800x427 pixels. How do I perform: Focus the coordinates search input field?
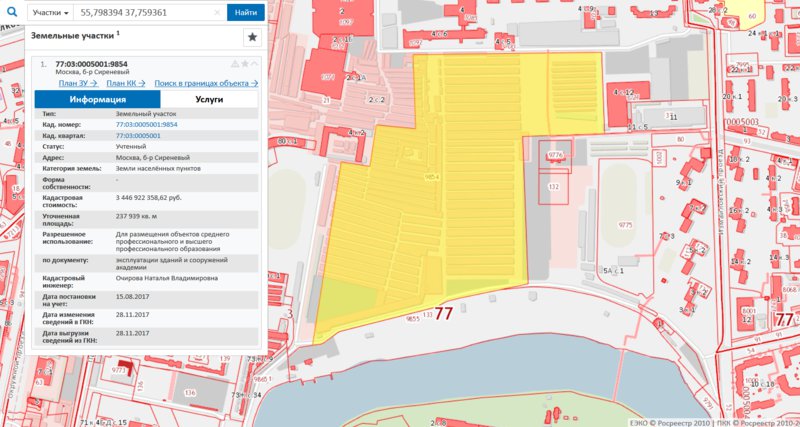(x=143, y=12)
